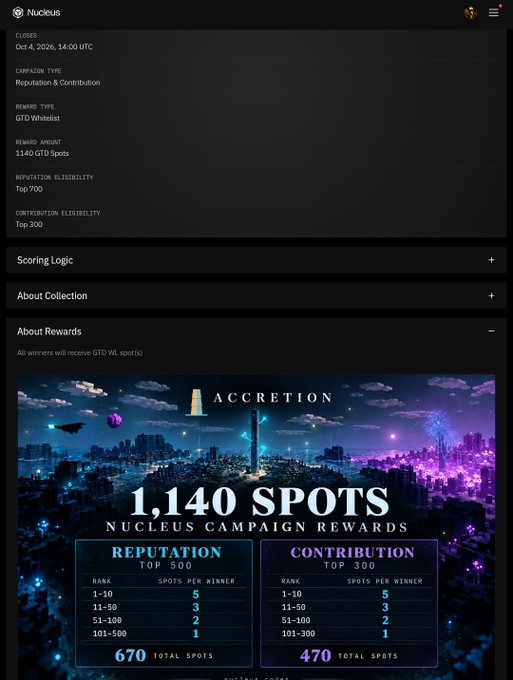
Task: Click the minus icon beside About Rewards
Action: (x=491, y=331)
